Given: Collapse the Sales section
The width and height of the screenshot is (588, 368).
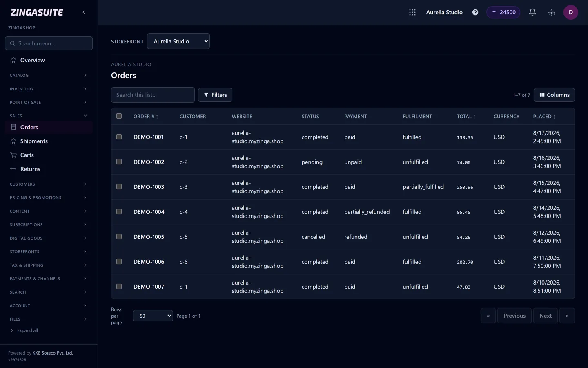Looking at the screenshot, I should 49,116.
